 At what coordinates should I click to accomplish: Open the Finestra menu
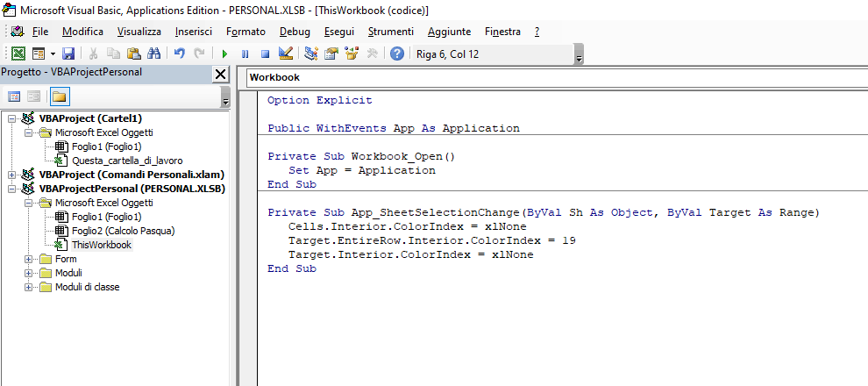pyautogui.click(x=502, y=32)
